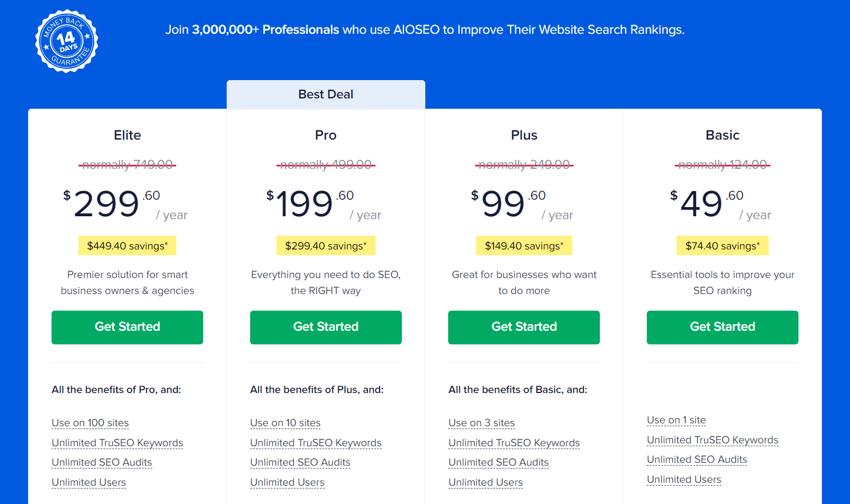Image resolution: width=850 pixels, height=504 pixels.
Task: Click Unlimited SEO Audits under Pro
Action: coord(300,462)
